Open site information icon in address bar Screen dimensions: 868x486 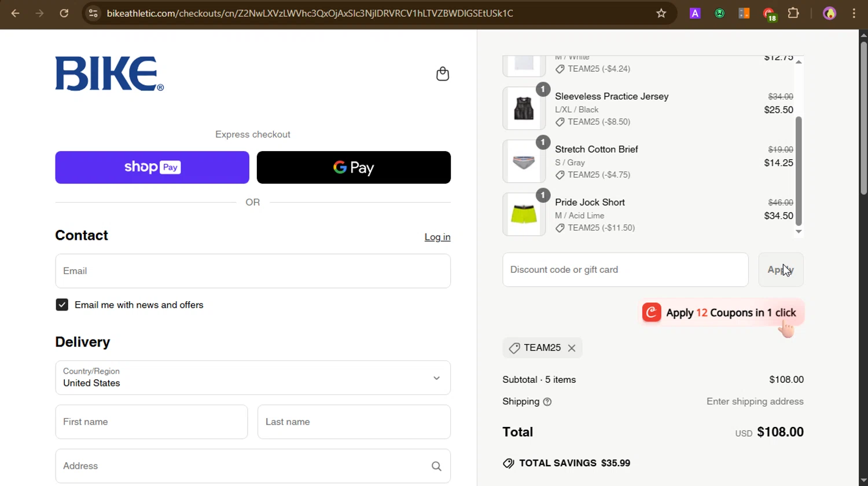[93, 13]
